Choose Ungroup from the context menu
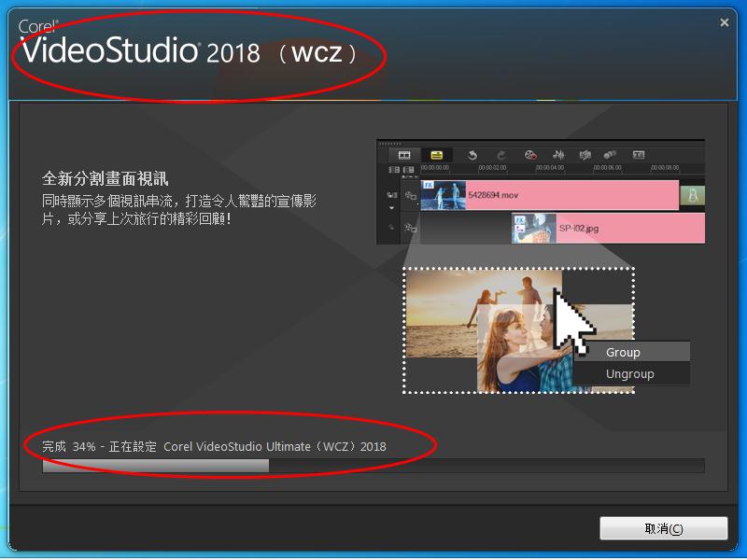This screenshot has height=560, width=747. click(x=629, y=374)
